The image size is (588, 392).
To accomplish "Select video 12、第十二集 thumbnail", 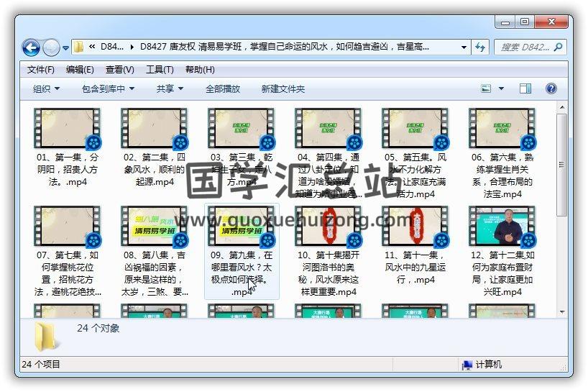I will pos(502,226).
